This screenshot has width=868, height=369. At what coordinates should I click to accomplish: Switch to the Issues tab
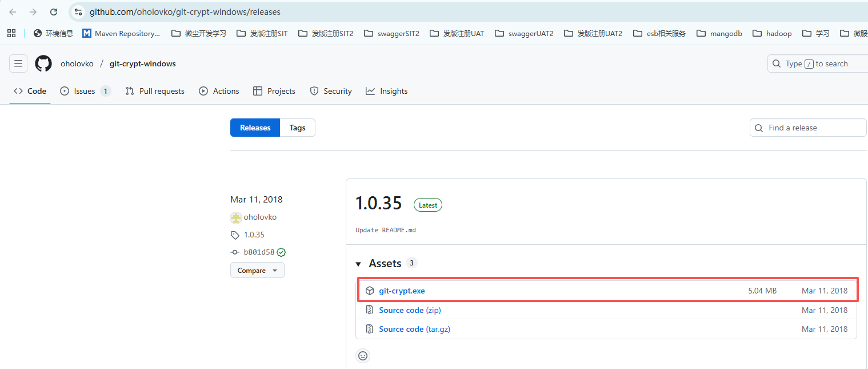tap(85, 91)
